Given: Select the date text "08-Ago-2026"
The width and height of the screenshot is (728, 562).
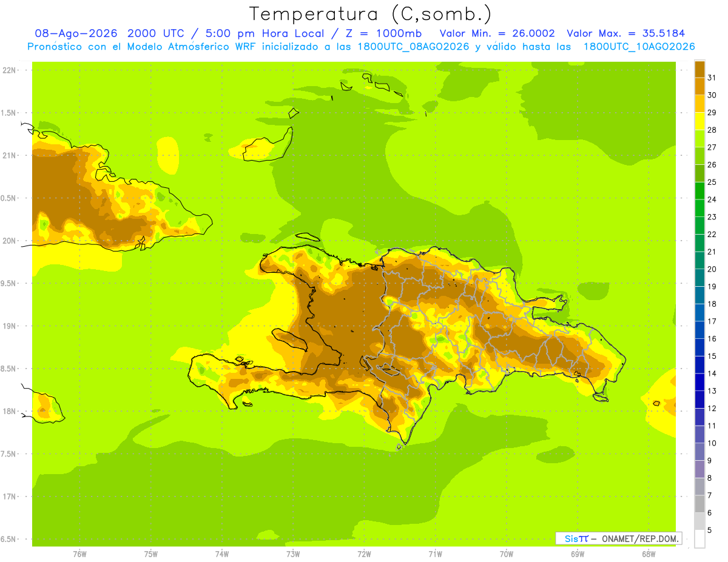Looking at the screenshot, I should (76, 33).
